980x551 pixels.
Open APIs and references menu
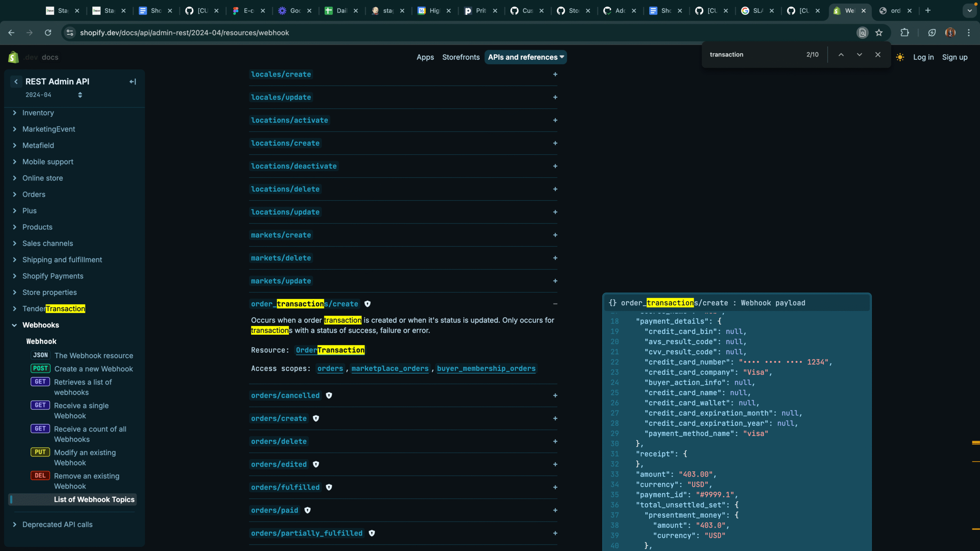[x=526, y=57]
